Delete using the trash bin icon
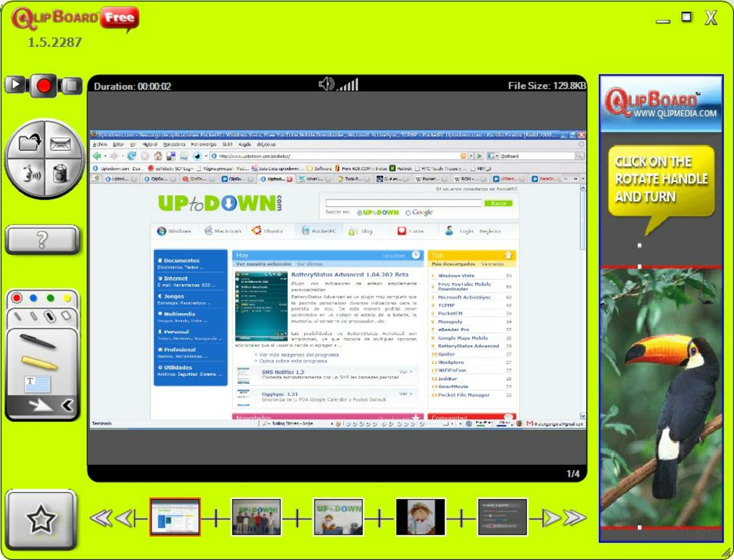Screen dimensions: 734x560 (60, 174)
